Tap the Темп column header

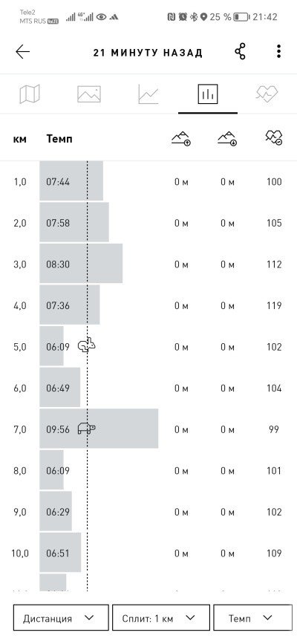59,139
